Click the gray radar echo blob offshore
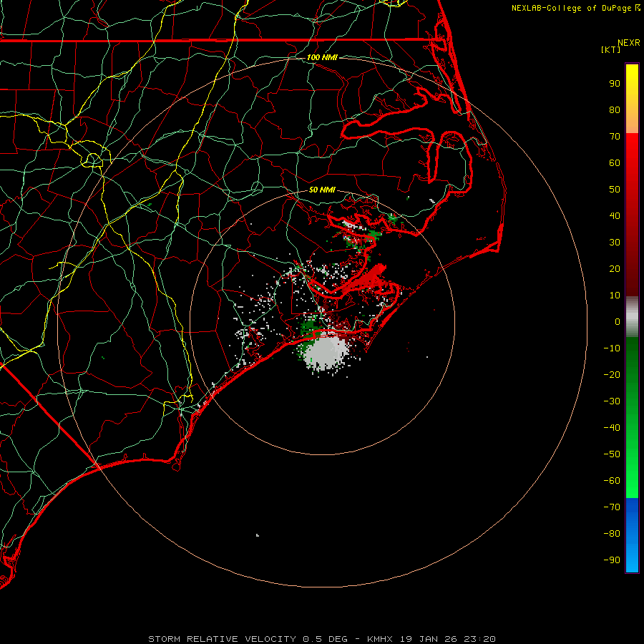Image resolution: width=644 pixels, height=644 pixels. pos(326,352)
